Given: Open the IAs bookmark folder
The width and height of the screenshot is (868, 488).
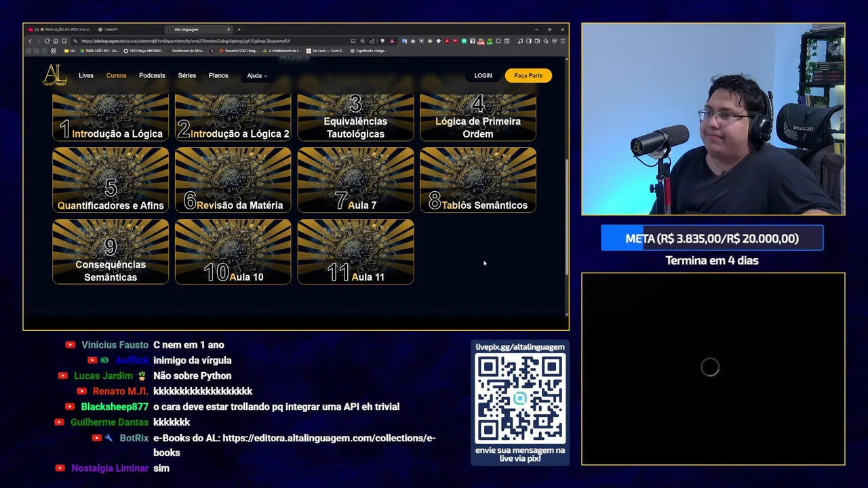Looking at the screenshot, I should click(x=69, y=51).
